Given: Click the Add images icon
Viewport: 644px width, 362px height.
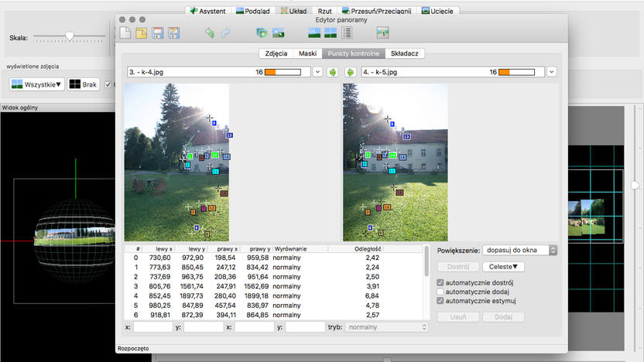Looking at the screenshot, I should tap(262, 32).
